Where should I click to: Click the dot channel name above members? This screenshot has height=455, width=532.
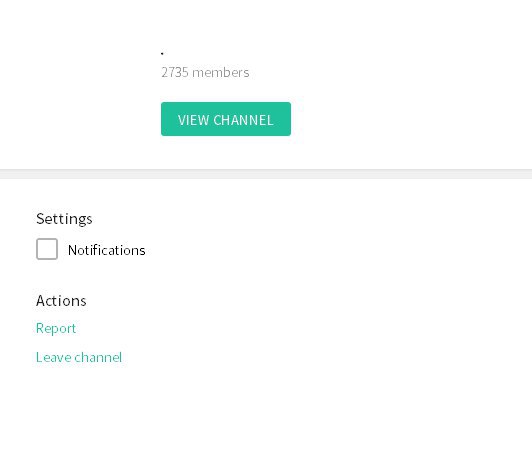click(x=162, y=53)
